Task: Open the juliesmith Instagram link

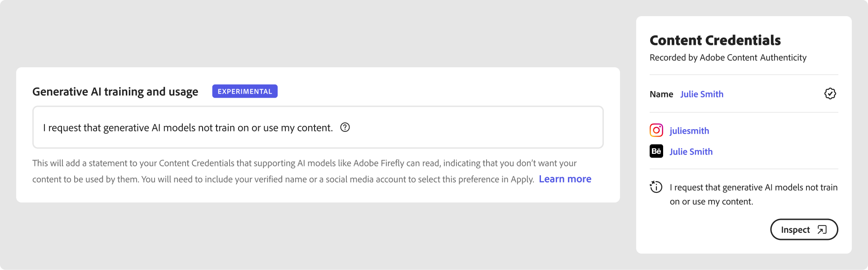Action: coord(689,131)
